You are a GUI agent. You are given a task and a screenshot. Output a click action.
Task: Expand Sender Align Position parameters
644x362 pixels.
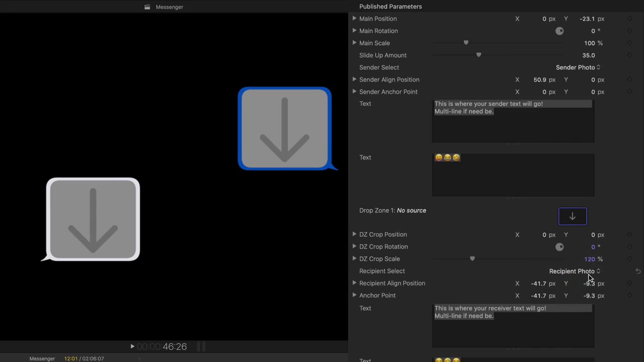click(x=354, y=79)
